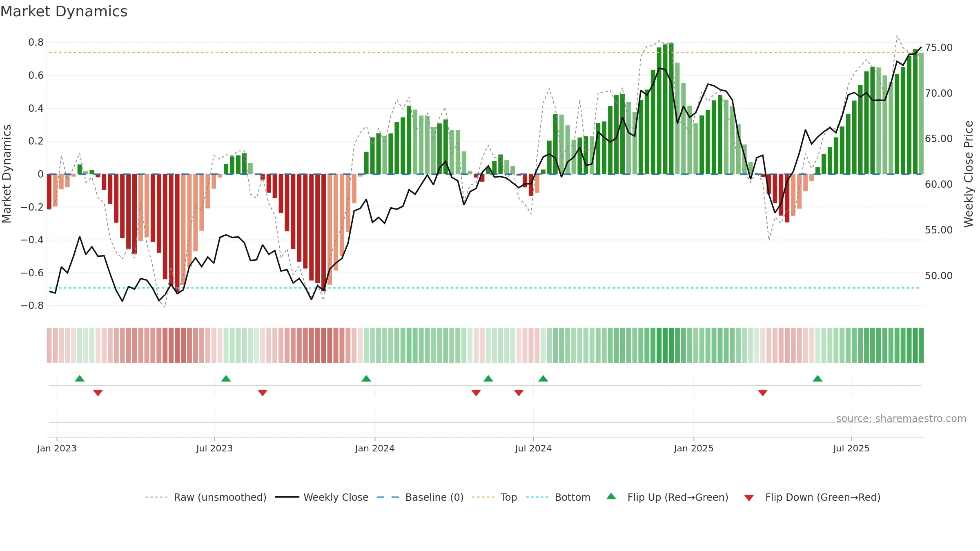Image resolution: width=980 pixels, height=551 pixels.
Task: Toggle the Raw (unsmoothed) legend entry
Action: pos(206,497)
